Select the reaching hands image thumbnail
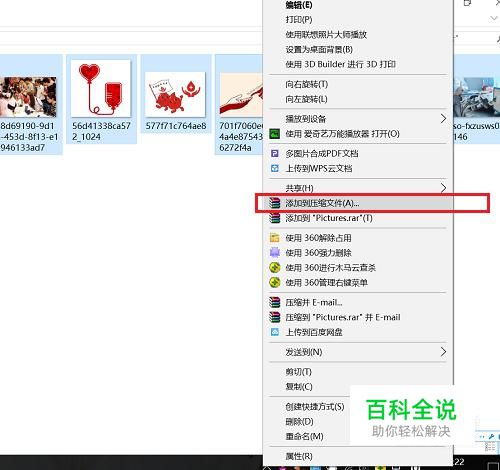 (241, 94)
